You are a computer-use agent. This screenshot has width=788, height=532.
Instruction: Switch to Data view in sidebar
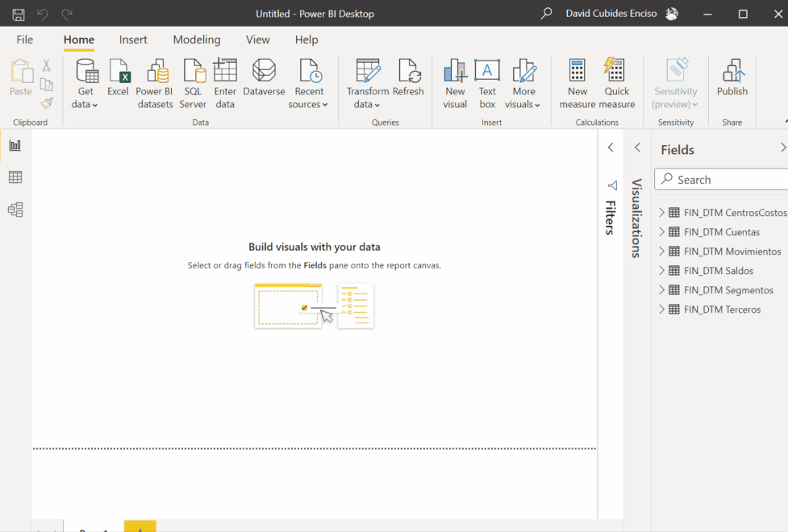point(15,177)
